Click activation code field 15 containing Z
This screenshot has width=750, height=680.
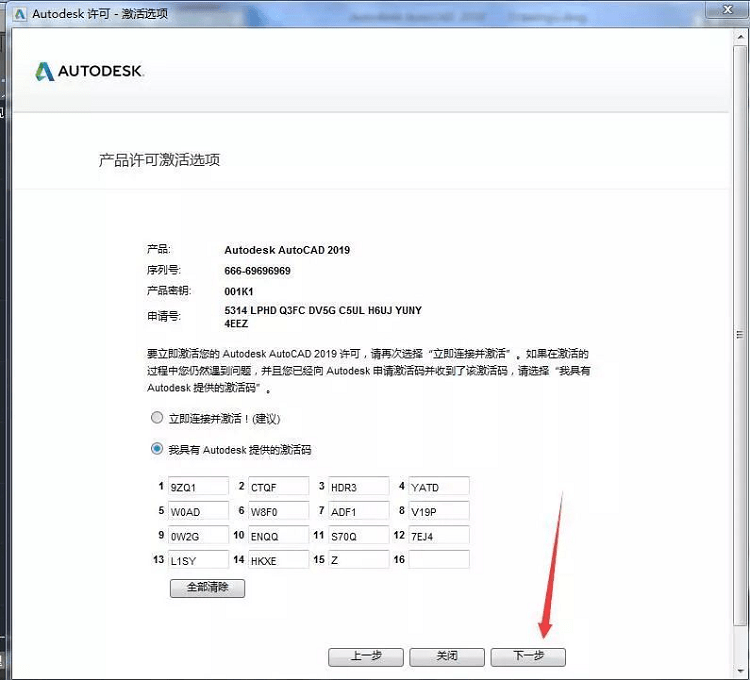tap(359, 559)
